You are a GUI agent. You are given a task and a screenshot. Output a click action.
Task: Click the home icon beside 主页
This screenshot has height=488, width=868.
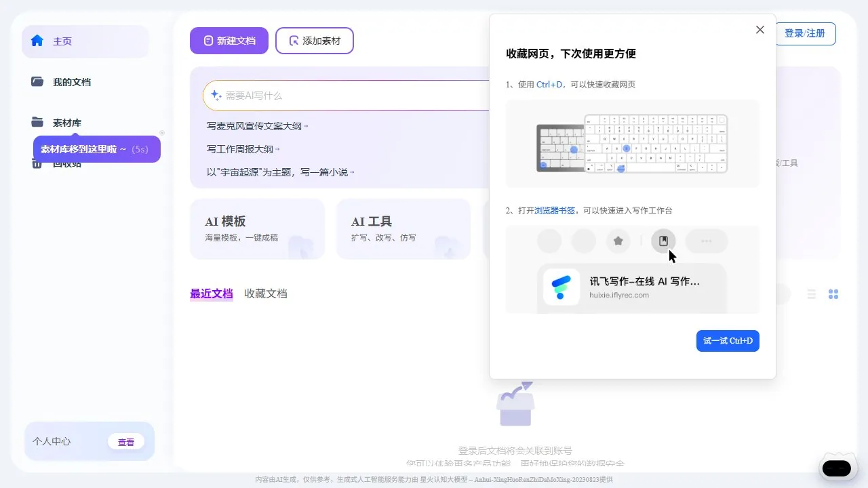(x=37, y=41)
